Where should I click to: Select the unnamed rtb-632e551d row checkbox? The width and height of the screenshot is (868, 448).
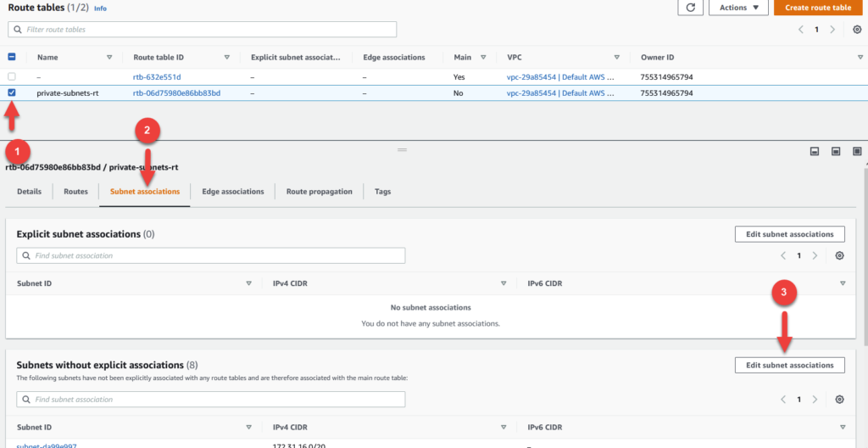click(x=12, y=76)
